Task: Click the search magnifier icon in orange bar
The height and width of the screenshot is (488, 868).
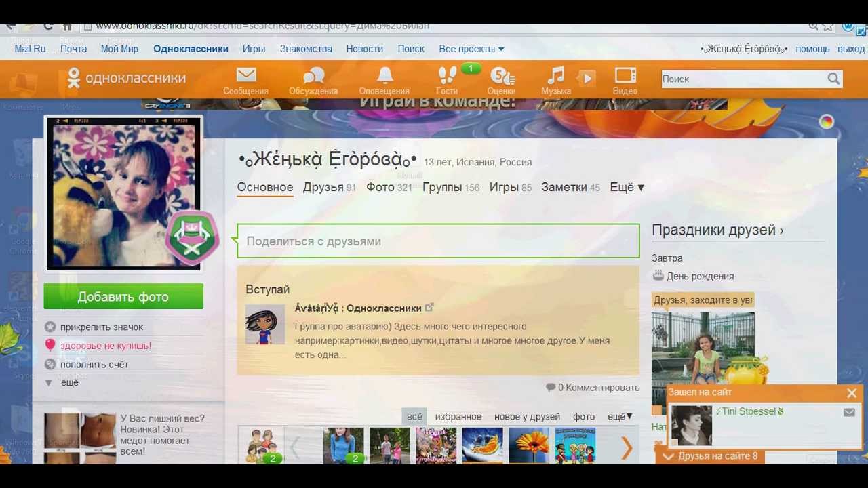Action: click(x=833, y=79)
